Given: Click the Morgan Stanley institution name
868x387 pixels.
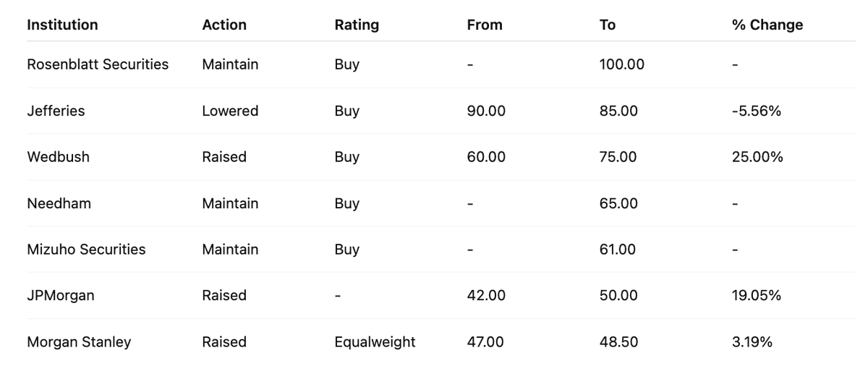Looking at the screenshot, I should pyautogui.click(x=79, y=342).
